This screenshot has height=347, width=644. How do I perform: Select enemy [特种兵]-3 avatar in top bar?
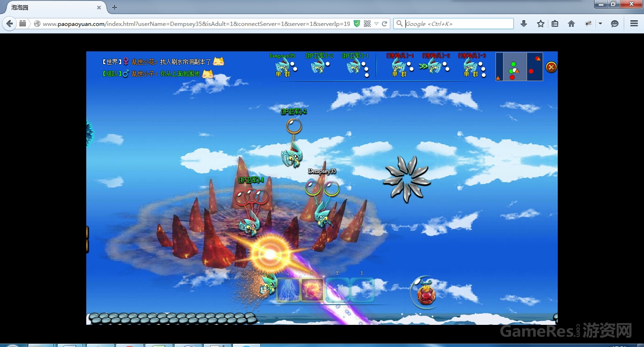(471, 66)
